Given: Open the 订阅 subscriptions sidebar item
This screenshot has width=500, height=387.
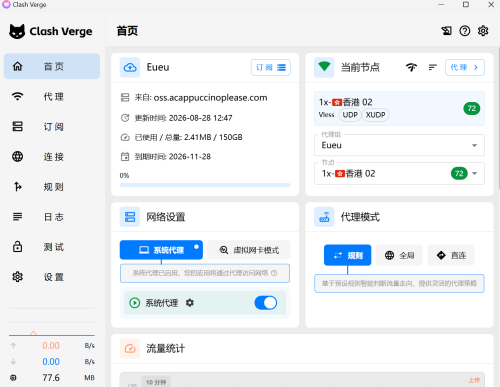Looking at the screenshot, I should [x=52, y=127].
